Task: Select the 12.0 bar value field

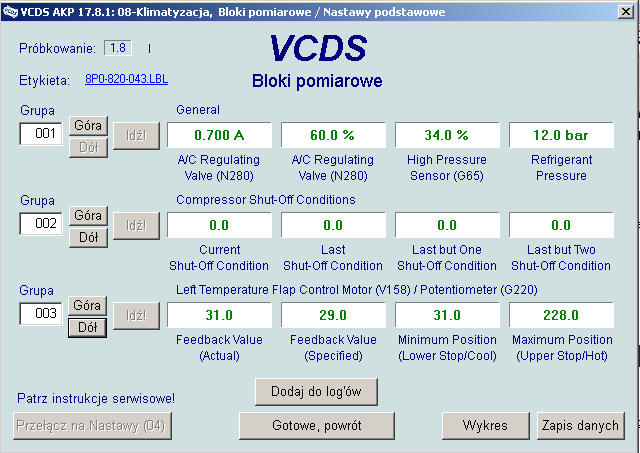Action: 561,135
